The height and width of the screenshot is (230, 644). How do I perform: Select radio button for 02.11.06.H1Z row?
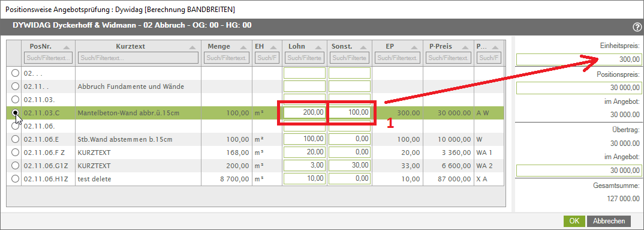click(x=15, y=178)
